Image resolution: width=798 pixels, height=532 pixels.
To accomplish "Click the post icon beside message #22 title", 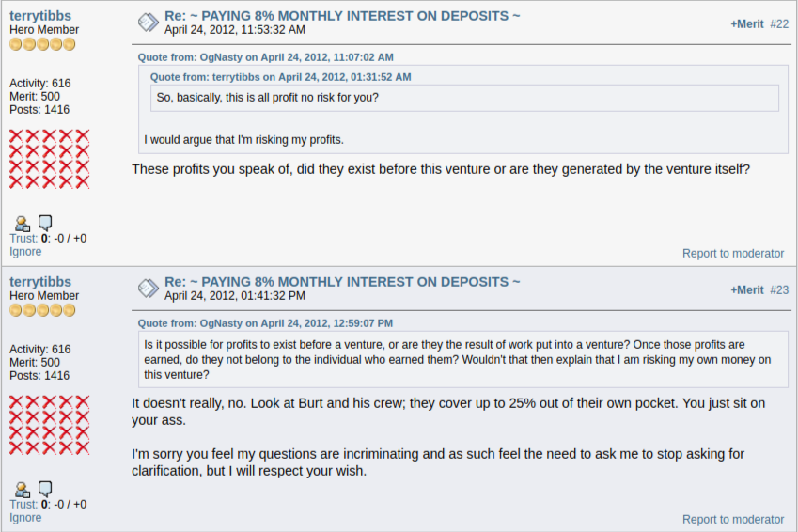I will [149, 23].
